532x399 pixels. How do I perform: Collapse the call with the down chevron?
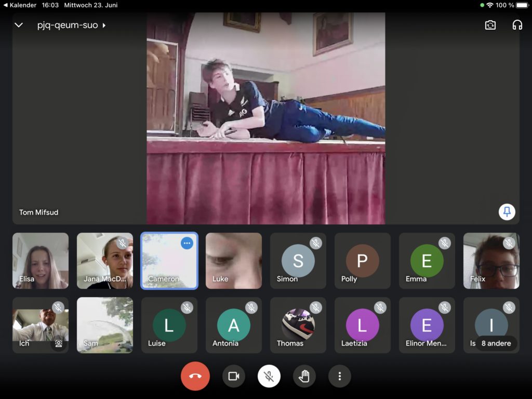[x=19, y=25]
